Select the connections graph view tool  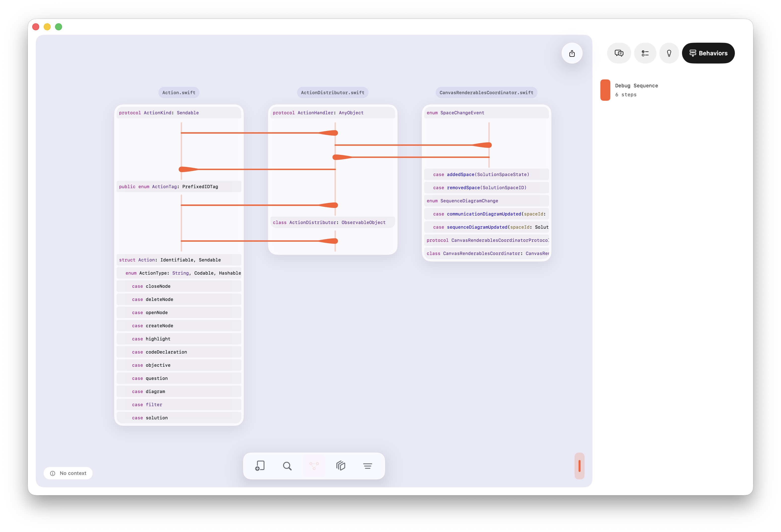(x=314, y=466)
